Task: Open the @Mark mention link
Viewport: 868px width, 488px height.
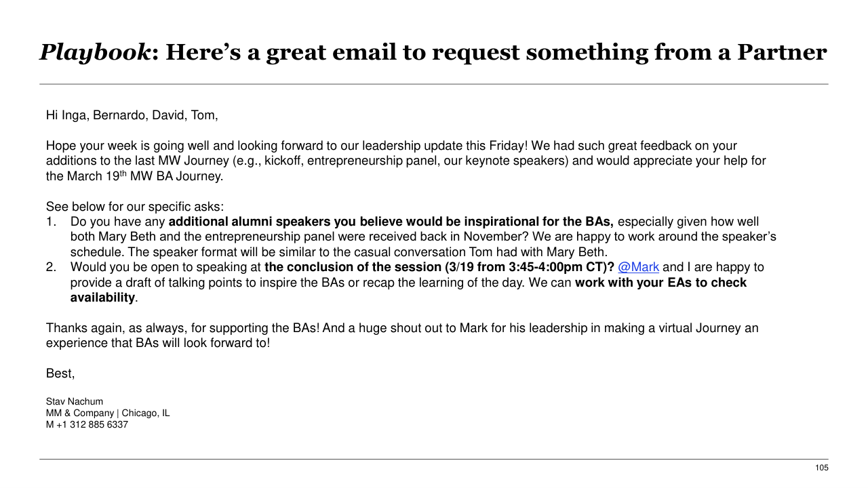Action: pos(638,267)
